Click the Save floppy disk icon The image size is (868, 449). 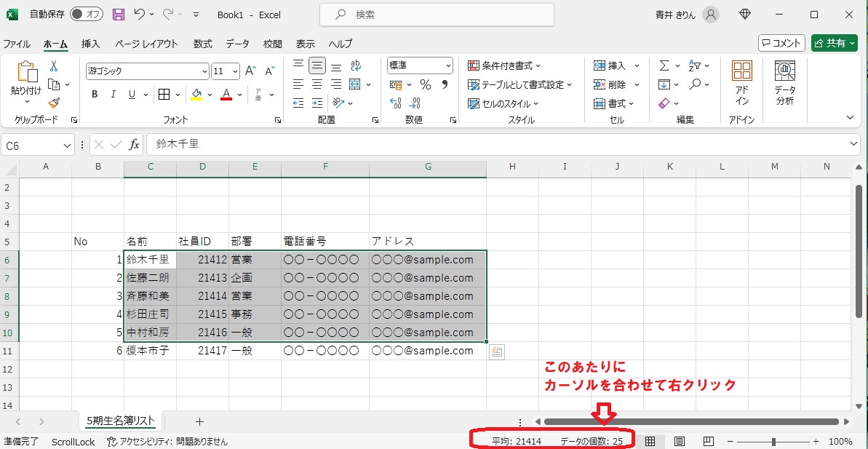click(119, 15)
